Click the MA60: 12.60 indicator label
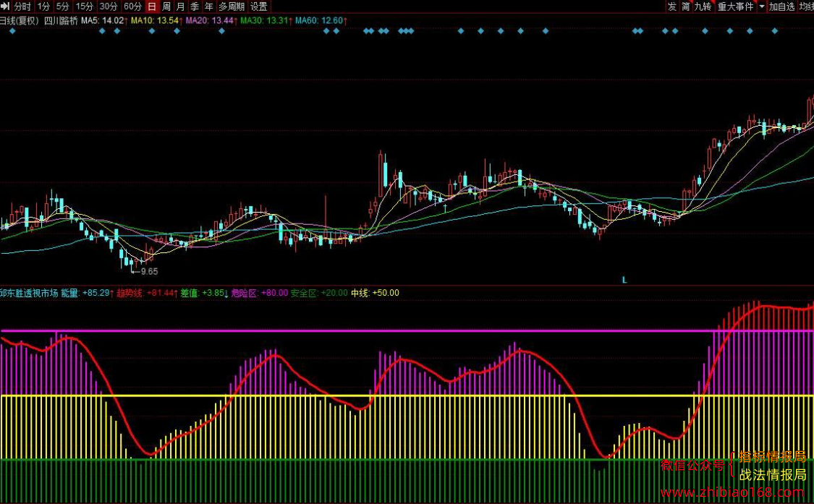Screen dimensions: 814x504 [321, 21]
